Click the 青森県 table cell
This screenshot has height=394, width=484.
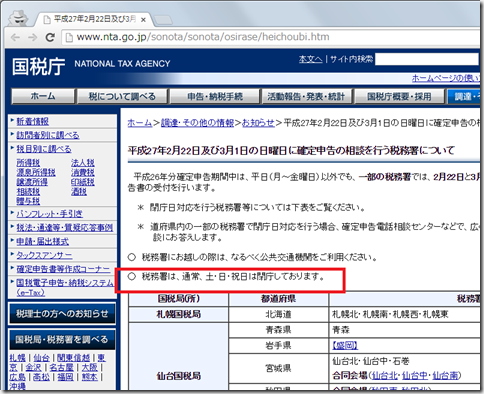(x=279, y=330)
